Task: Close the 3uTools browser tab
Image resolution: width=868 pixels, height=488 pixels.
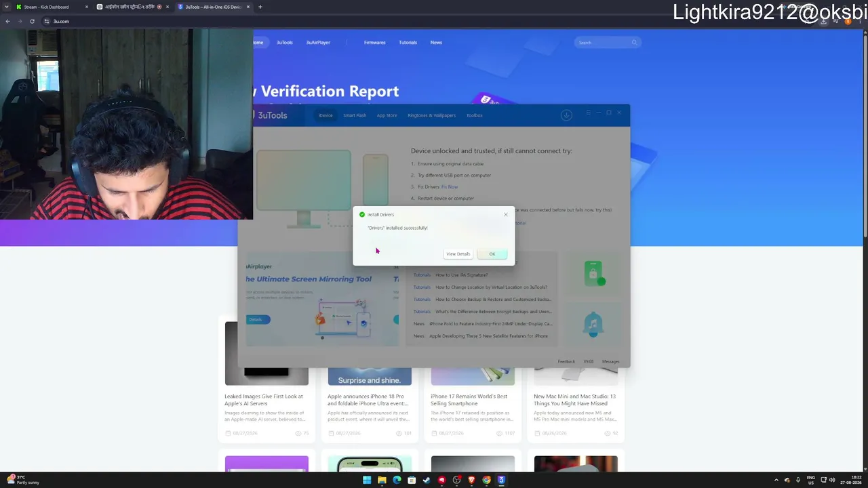Action: pyautogui.click(x=248, y=7)
